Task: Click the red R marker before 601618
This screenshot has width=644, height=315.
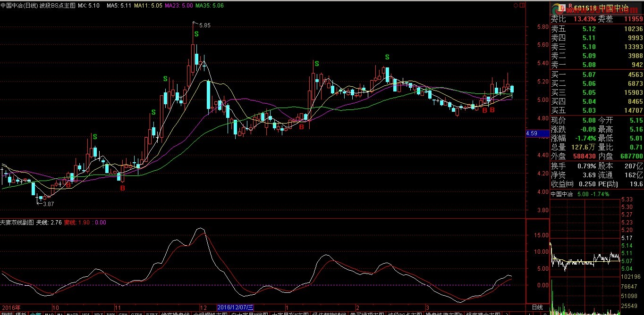Action: 570,7
